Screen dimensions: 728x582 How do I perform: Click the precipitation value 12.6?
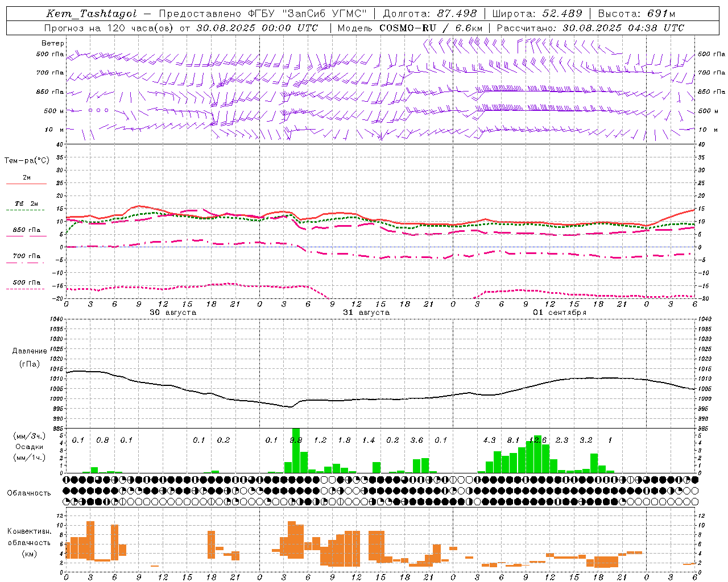(537, 440)
